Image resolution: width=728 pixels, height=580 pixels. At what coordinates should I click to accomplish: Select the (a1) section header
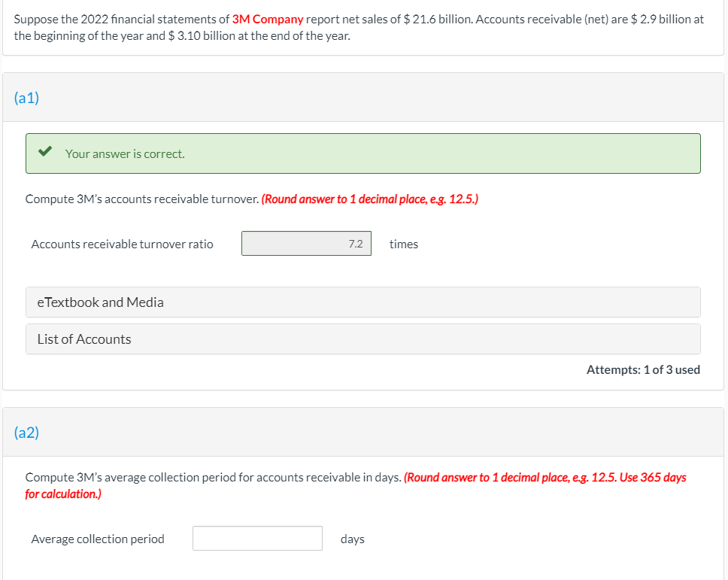pyautogui.click(x=27, y=98)
